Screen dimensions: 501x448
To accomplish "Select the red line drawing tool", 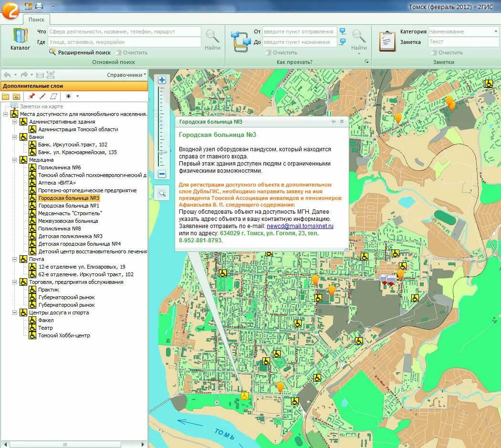I will coord(42,96).
